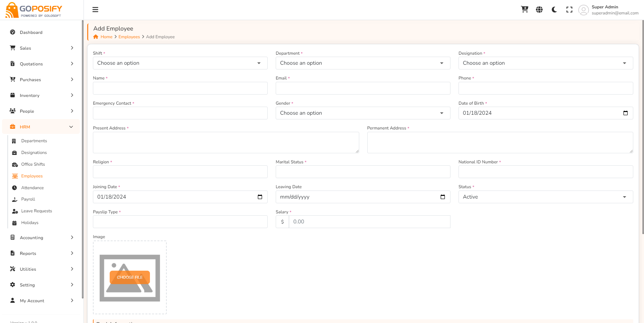Follow the Employees breadcrumb link
This screenshot has height=323, width=644.
[x=129, y=37]
